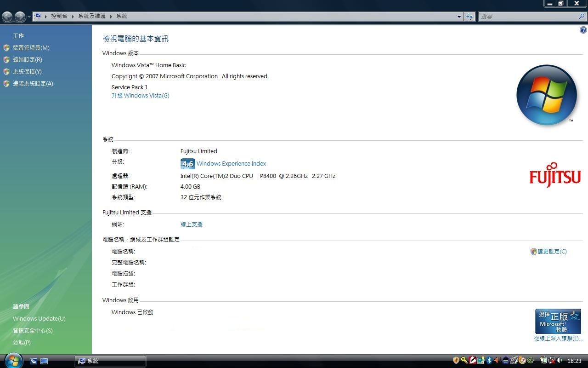Image resolution: width=588 pixels, height=368 pixels.
Task: Open 效能(P) in the sidebar
Action: coord(22,343)
